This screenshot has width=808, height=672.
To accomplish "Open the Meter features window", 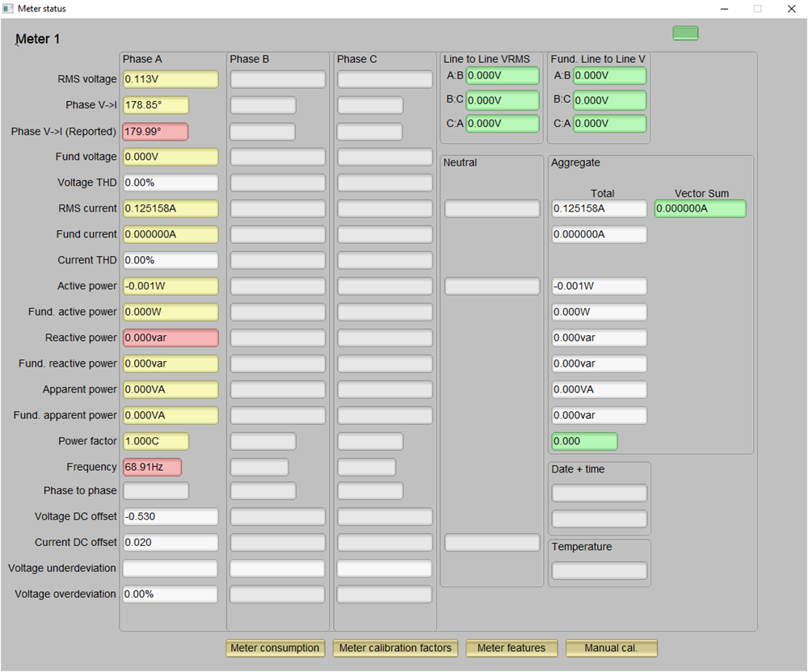I will click(511, 648).
